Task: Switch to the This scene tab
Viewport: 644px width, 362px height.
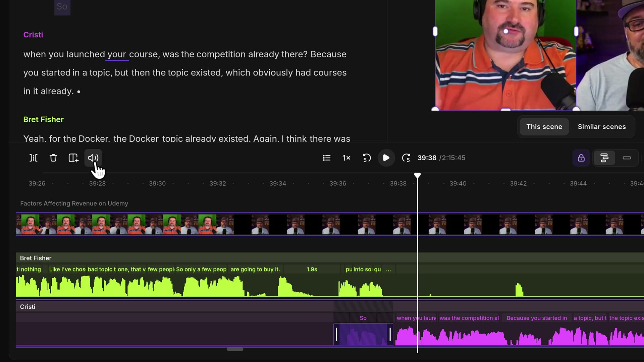Action: tap(544, 127)
